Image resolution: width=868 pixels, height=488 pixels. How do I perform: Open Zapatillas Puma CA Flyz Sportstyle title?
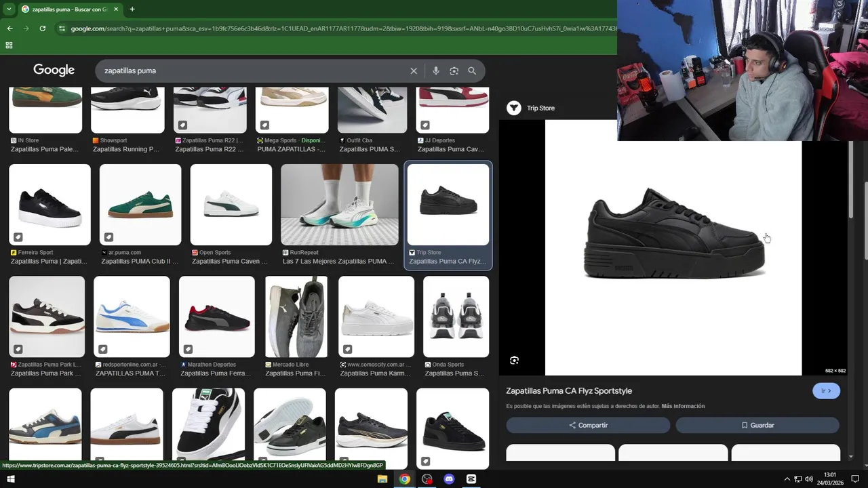click(569, 391)
